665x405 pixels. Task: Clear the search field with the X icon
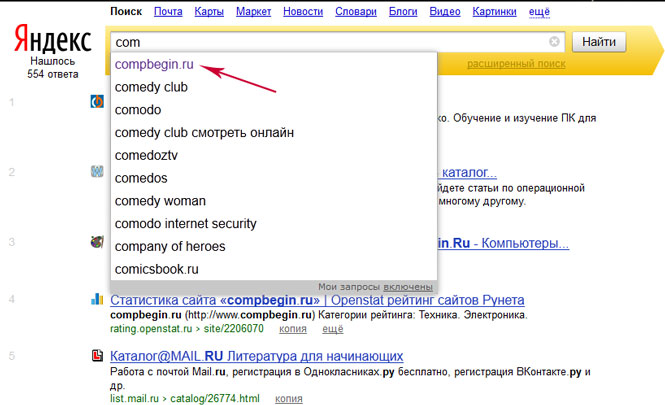tap(554, 42)
